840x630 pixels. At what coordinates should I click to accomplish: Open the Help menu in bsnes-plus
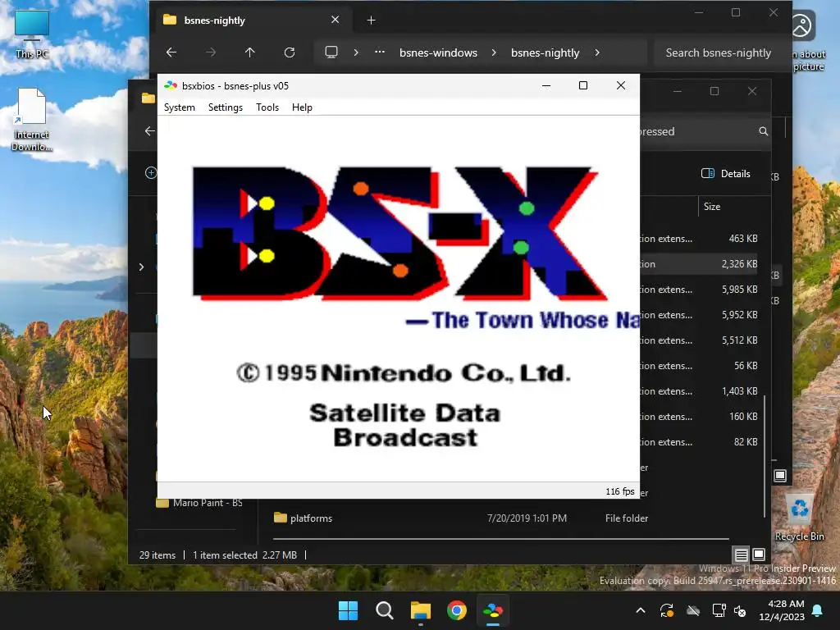click(302, 107)
